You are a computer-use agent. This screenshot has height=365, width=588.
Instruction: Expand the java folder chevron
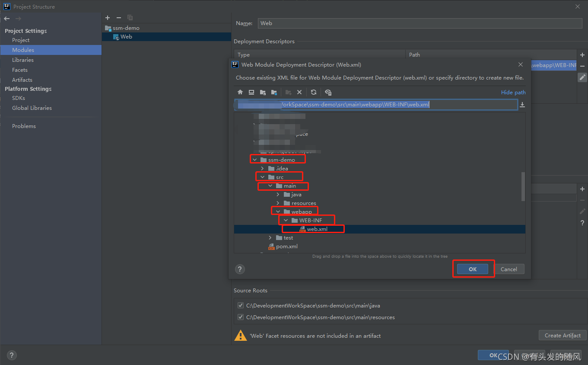(278, 195)
